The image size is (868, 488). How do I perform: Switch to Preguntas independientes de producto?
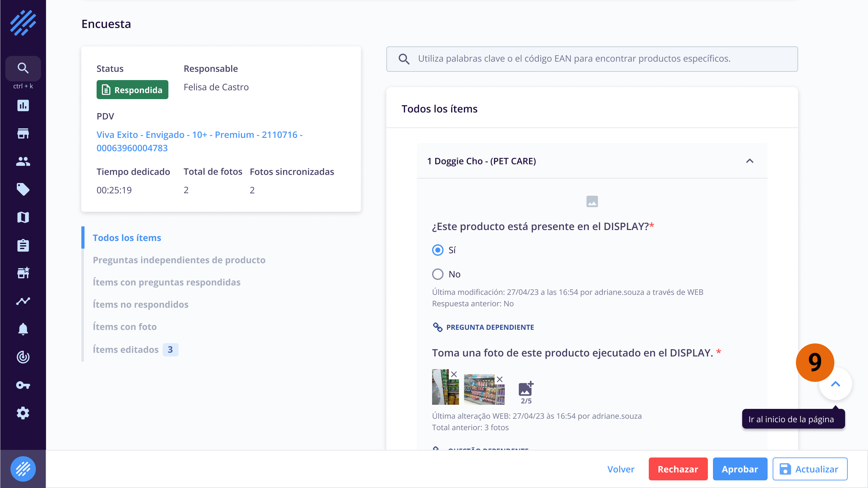[x=179, y=260]
